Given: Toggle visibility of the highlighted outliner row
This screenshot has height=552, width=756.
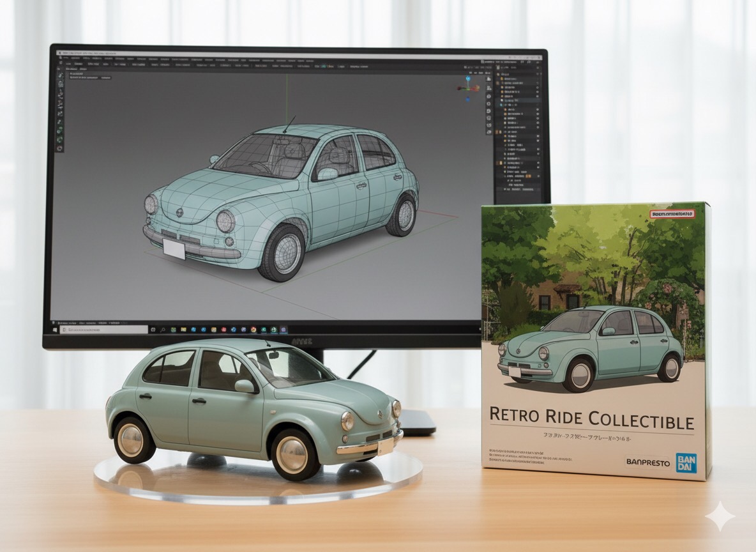Looking at the screenshot, I should coord(538,101).
